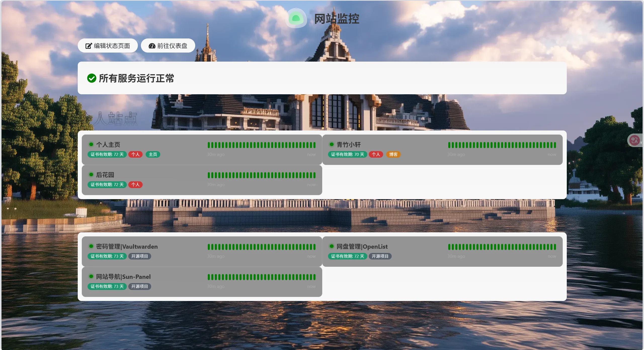Click green status dot beside 后花园
The height and width of the screenshot is (350, 644).
click(x=91, y=174)
